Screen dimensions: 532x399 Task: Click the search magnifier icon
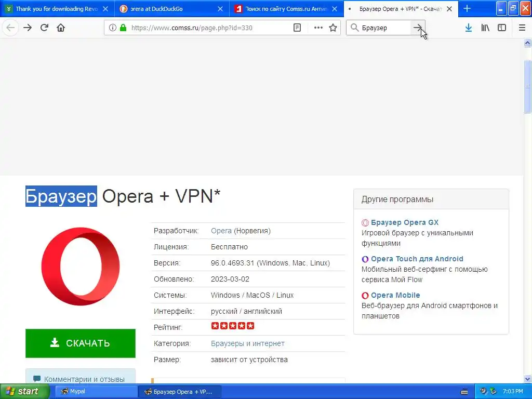[x=354, y=28]
